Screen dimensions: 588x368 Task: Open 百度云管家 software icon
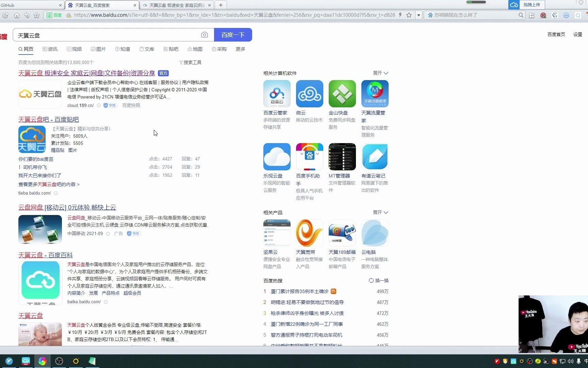pos(277,94)
